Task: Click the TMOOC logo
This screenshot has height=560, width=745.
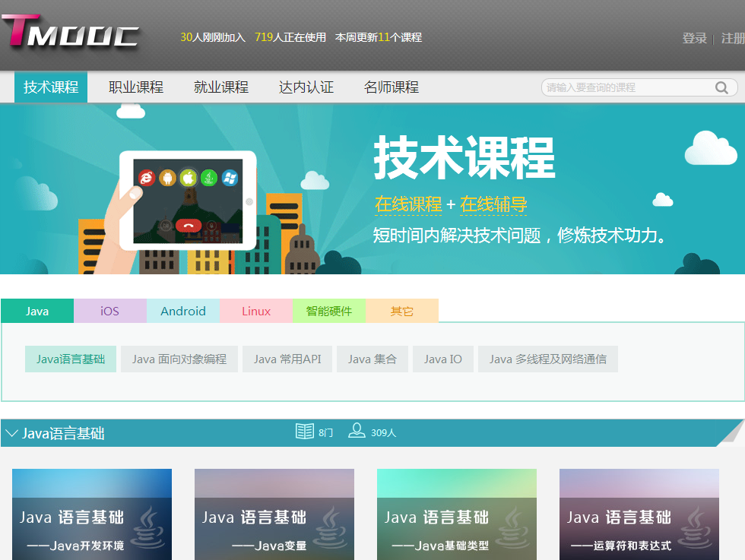Action: 70,33
